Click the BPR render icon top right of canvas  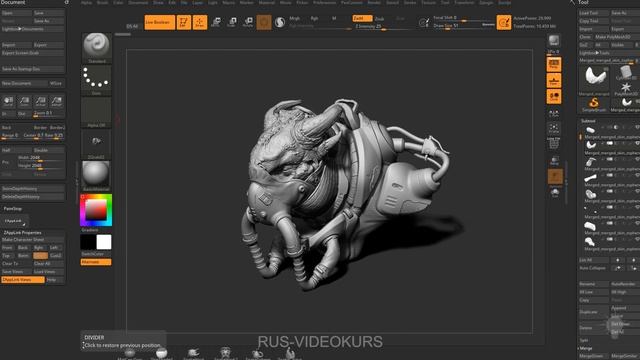(554, 40)
